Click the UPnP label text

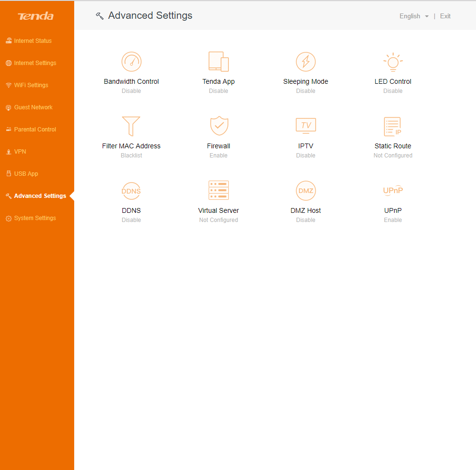point(393,210)
